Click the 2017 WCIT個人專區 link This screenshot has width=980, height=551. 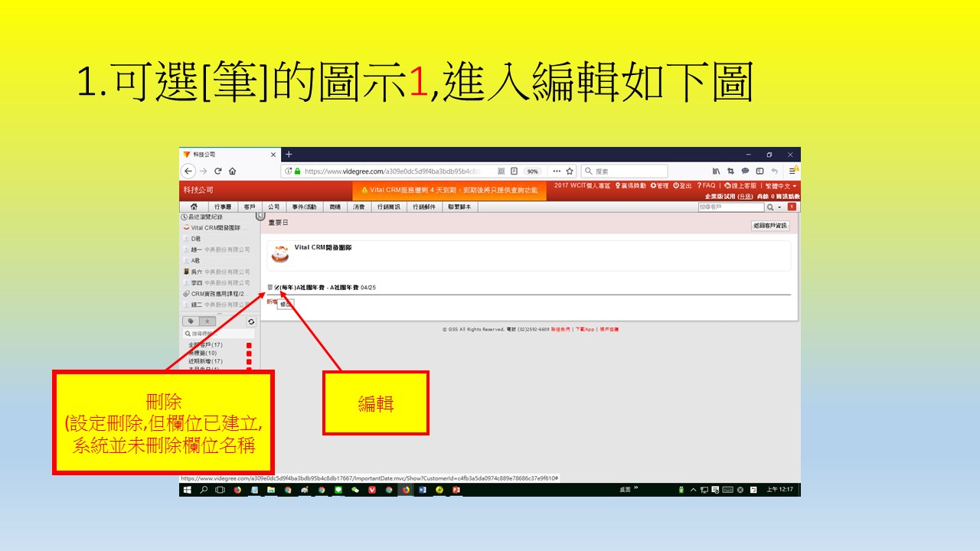click(583, 186)
